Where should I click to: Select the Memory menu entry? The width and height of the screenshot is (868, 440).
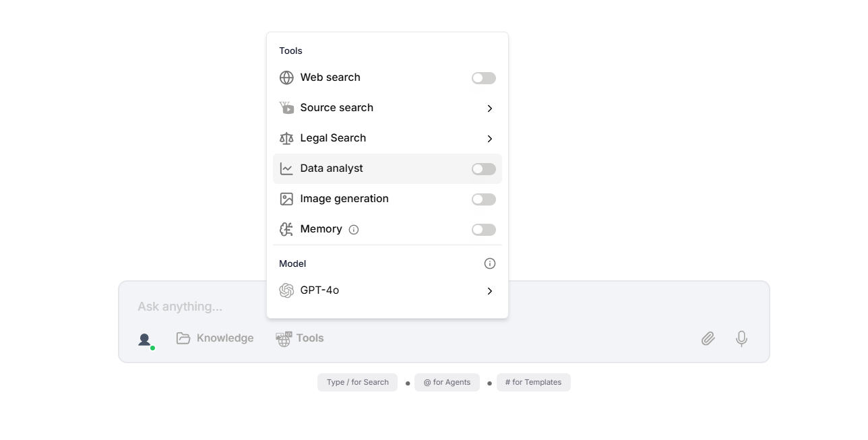tap(387, 229)
